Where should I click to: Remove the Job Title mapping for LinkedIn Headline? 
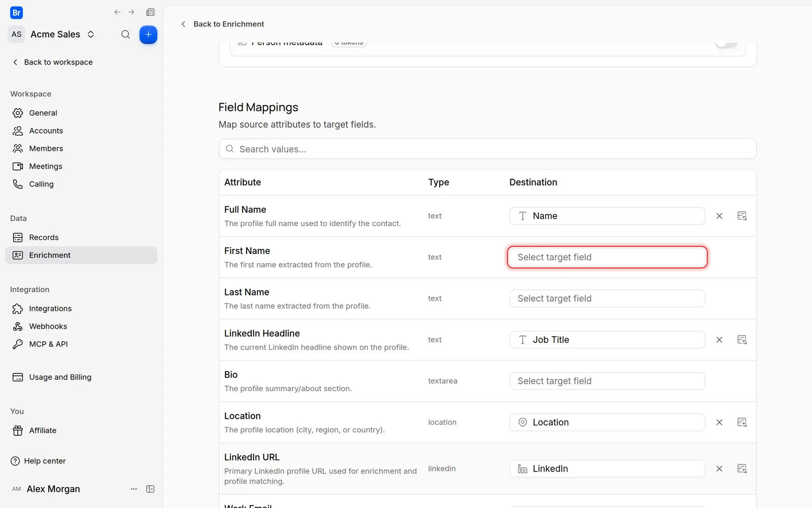[719, 340]
